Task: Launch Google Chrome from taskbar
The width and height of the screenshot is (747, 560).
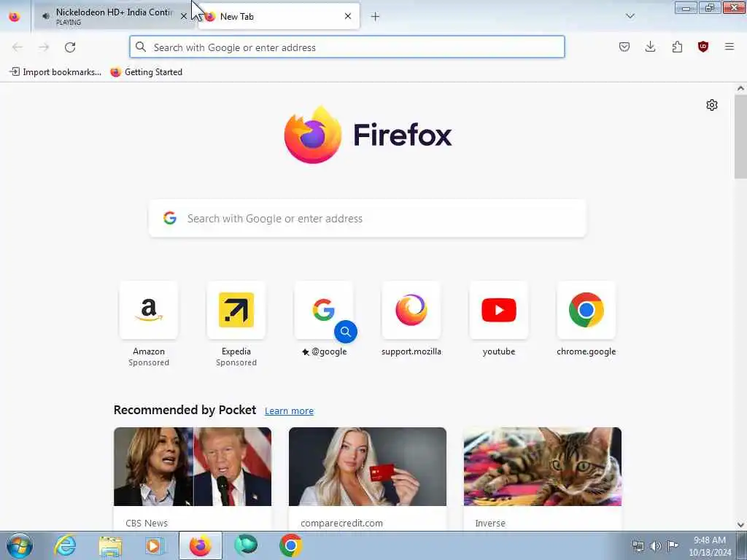Action: [x=290, y=545]
